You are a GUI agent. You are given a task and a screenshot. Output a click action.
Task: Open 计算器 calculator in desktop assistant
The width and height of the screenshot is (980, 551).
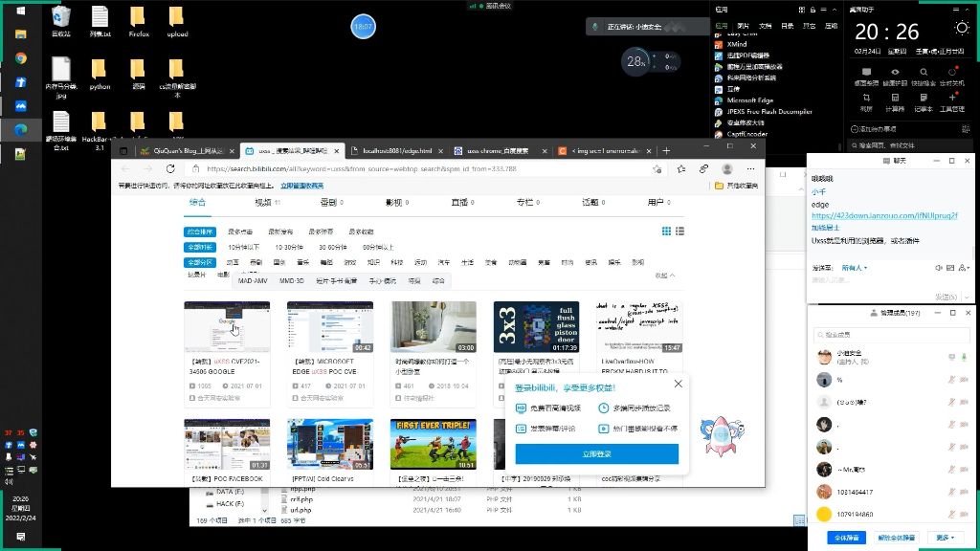coord(895,101)
